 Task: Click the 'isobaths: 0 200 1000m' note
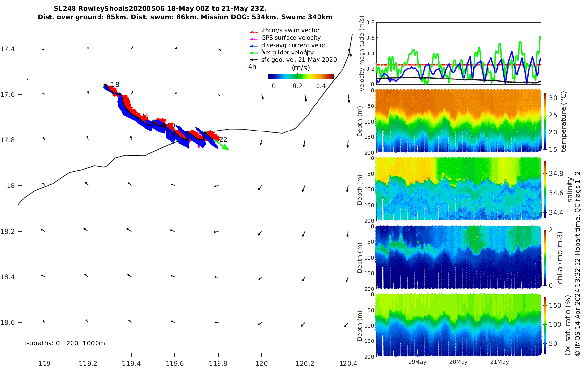coord(65,343)
